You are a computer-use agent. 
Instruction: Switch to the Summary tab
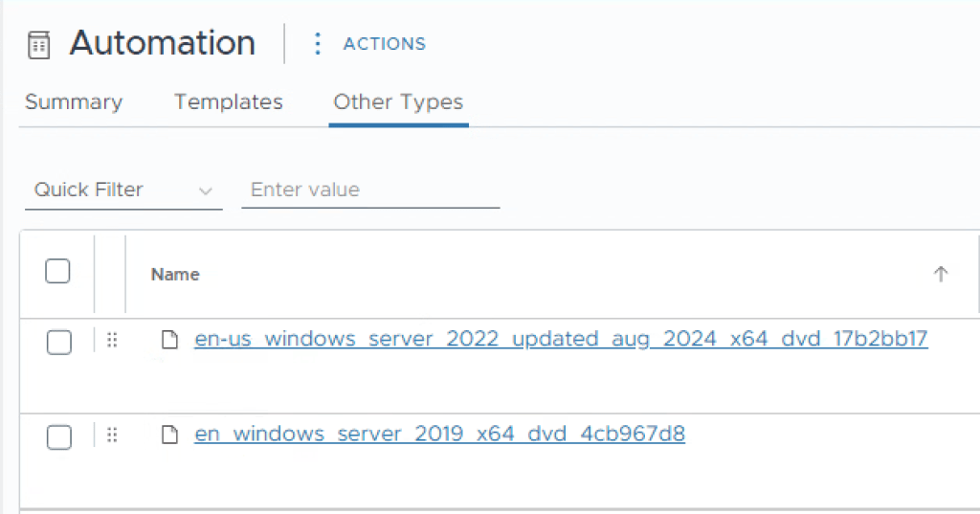pyautogui.click(x=74, y=102)
